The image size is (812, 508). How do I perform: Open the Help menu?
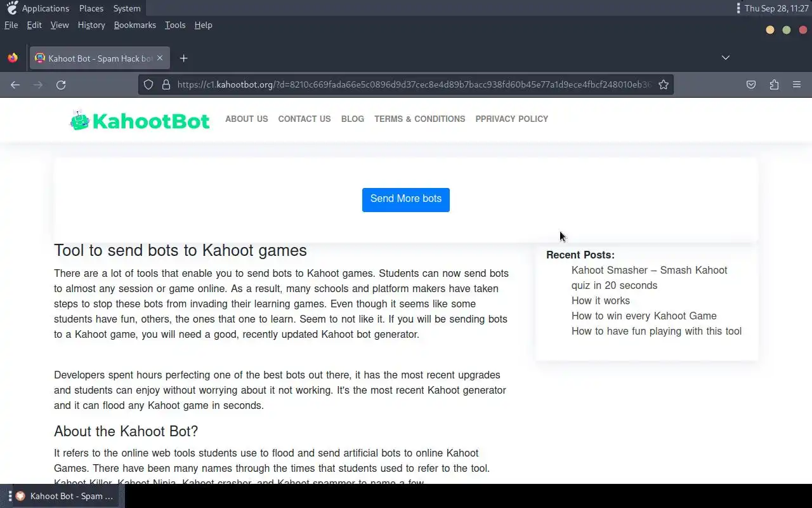click(x=203, y=25)
